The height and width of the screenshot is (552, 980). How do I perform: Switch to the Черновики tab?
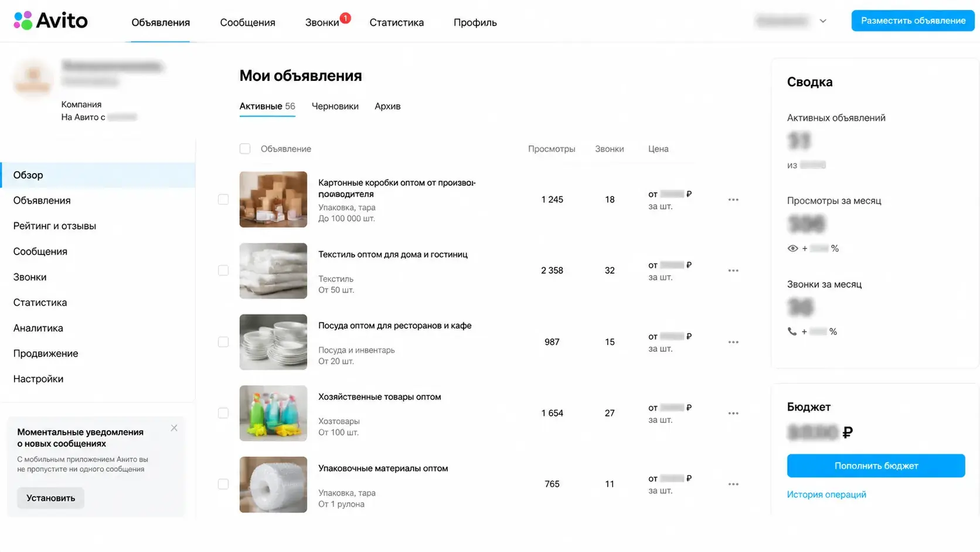335,106
